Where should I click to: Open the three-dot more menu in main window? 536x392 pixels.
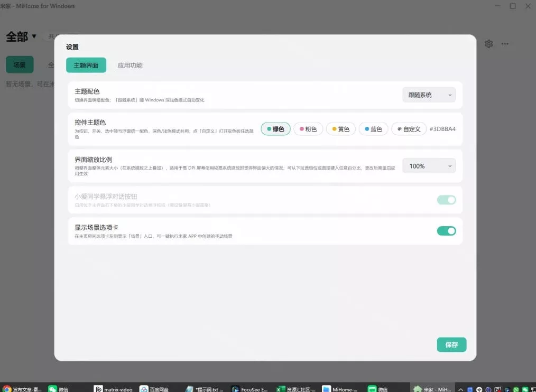click(505, 44)
